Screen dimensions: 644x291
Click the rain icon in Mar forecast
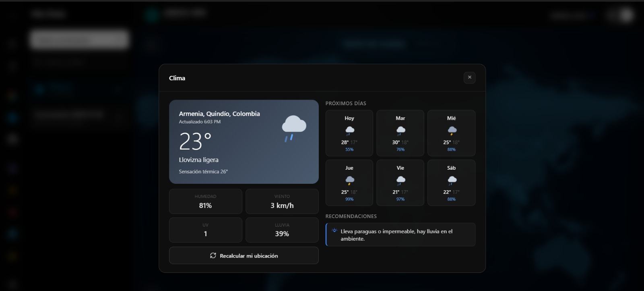(400, 131)
